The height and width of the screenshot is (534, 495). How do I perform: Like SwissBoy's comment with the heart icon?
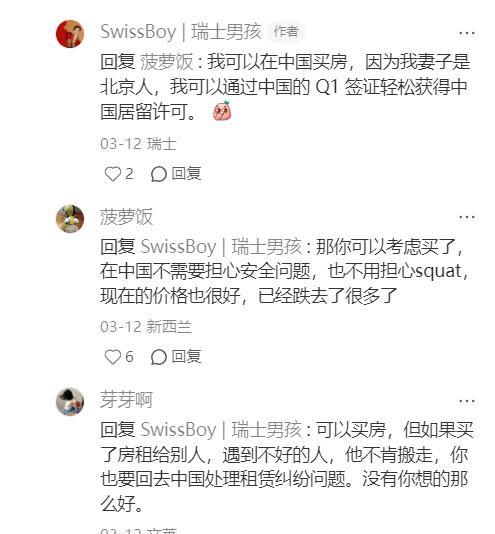[112, 174]
